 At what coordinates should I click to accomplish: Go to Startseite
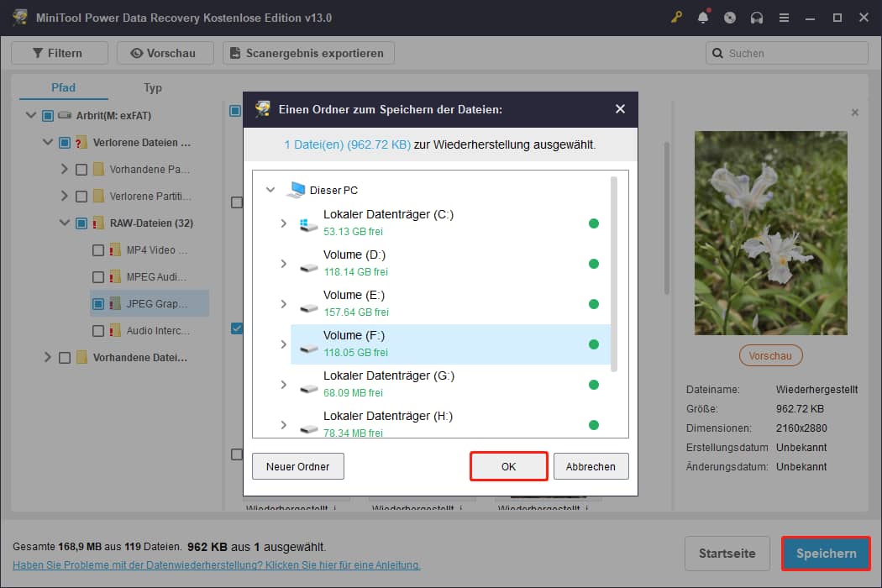point(727,553)
